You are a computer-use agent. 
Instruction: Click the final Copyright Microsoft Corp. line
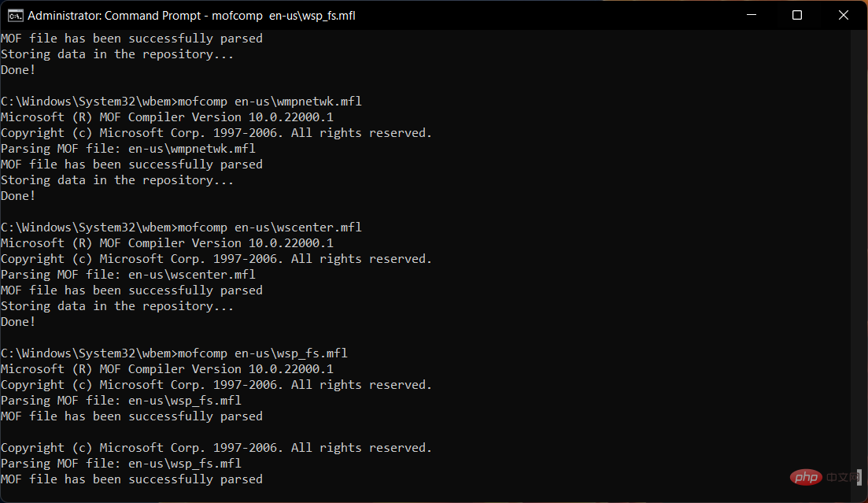(216, 448)
